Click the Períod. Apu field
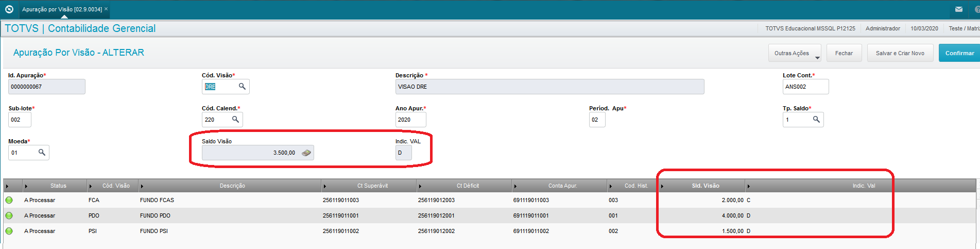This screenshot has width=980, height=249. click(x=597, y=120)
